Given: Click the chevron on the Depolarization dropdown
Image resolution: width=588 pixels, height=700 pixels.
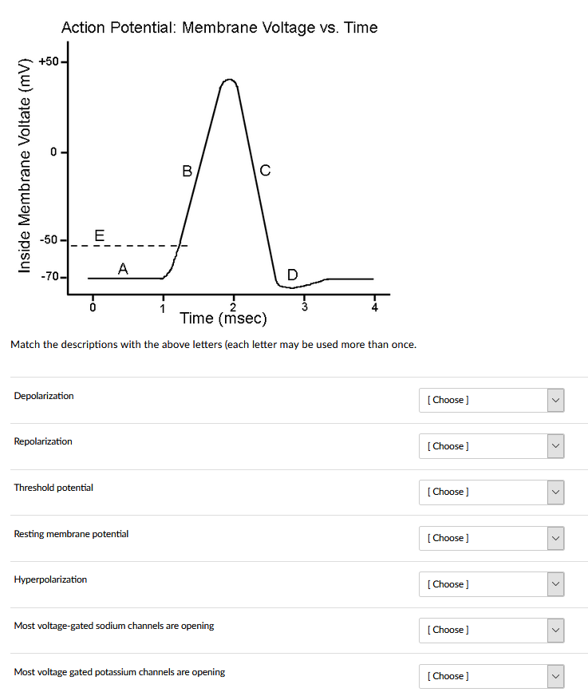Looking at the screenshot, I should pyautogui.click(x=555, y=400).
